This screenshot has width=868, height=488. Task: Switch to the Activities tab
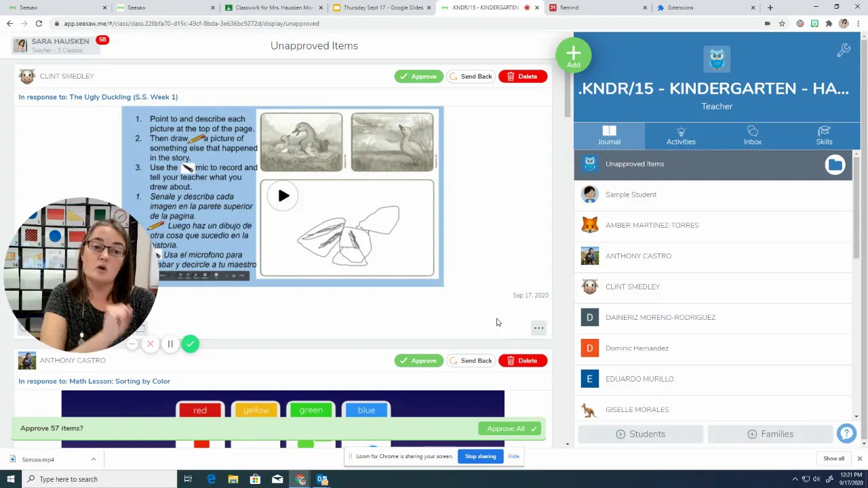(x=681, y=136)
